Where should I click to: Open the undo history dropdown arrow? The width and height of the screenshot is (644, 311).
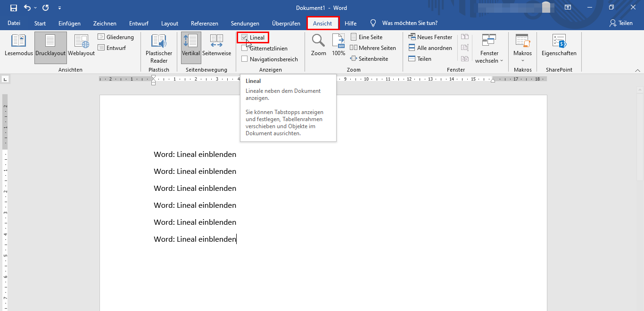(35, 8)
